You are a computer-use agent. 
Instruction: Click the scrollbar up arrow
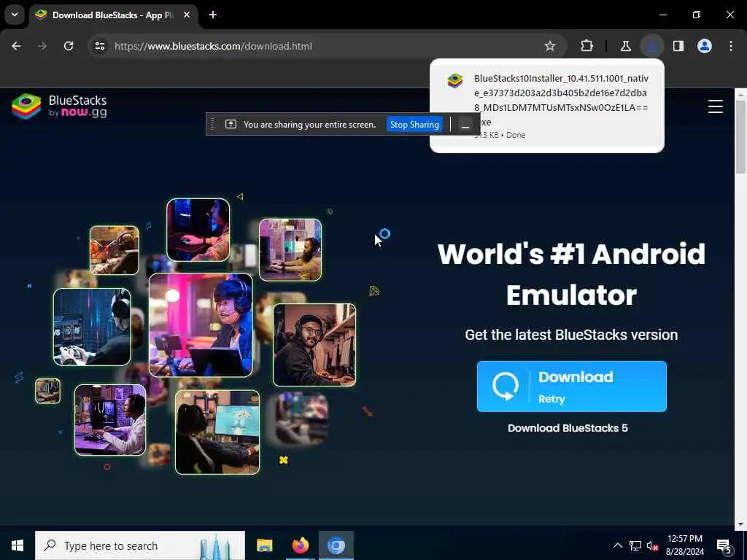point(740,95)
